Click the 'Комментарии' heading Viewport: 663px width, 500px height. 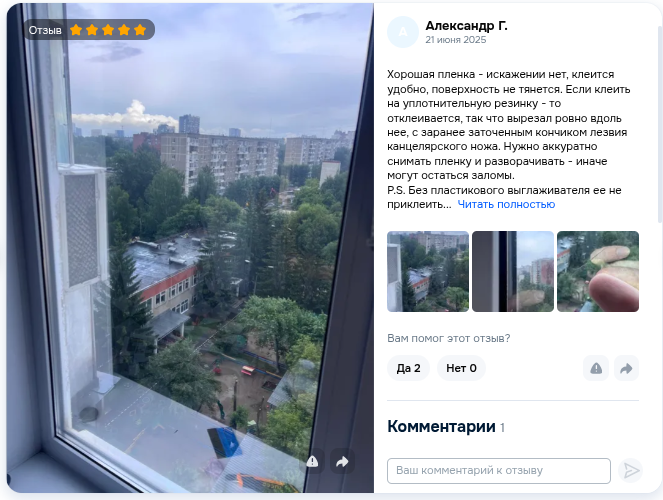click(441, 426)
